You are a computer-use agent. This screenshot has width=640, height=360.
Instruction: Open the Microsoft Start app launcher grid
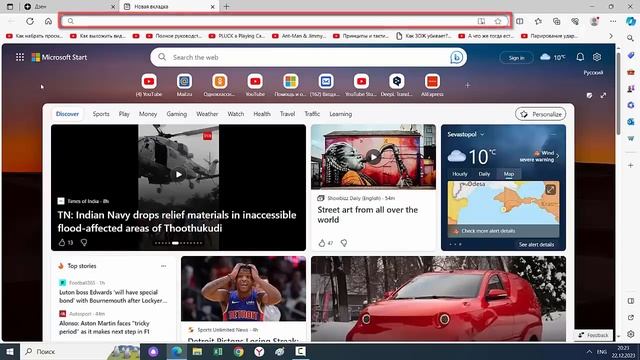(x=20, y=57)
